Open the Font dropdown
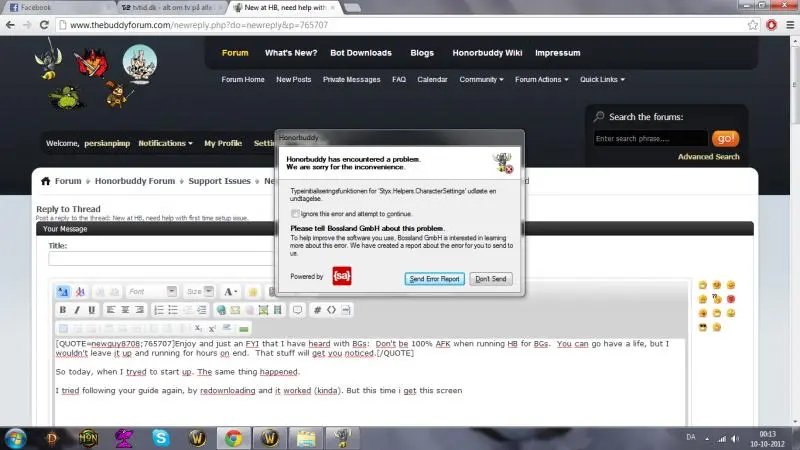 click(151, 291)
